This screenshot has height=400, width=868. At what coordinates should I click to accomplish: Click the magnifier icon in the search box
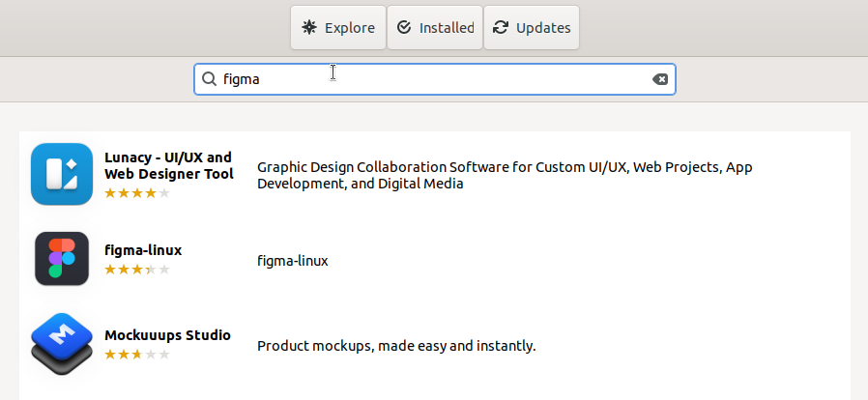pos(209,79)
